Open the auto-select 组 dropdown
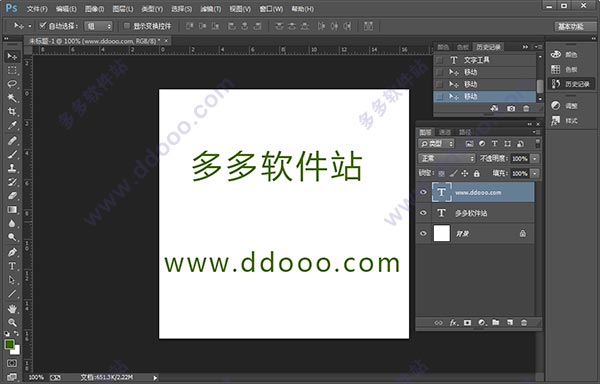600x384 pixels. coord(98,26)
